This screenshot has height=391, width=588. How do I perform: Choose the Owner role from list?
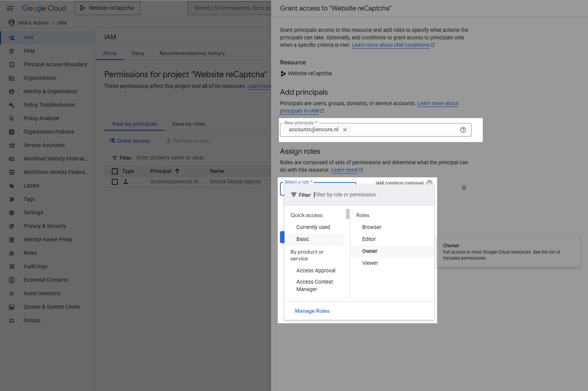[369, 251]
